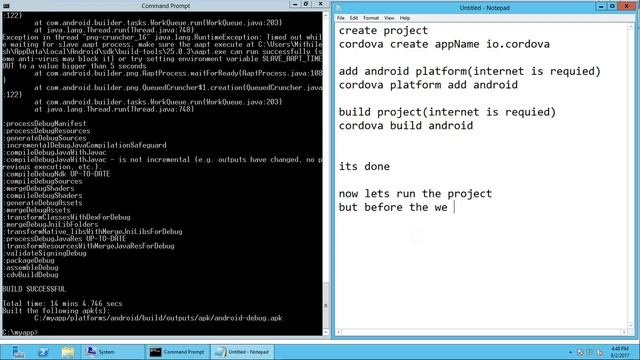
Task: Click the android-debug.apk path in Command Prompt
Action: (x=158, y=318)
